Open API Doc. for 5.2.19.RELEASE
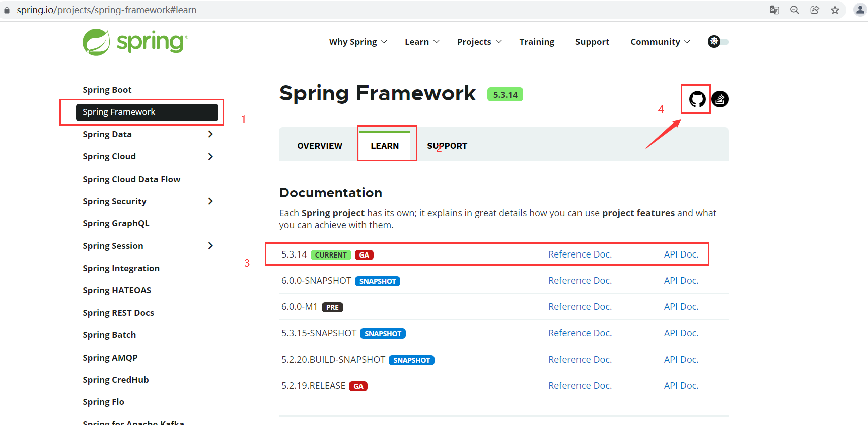 pos(681,386)
